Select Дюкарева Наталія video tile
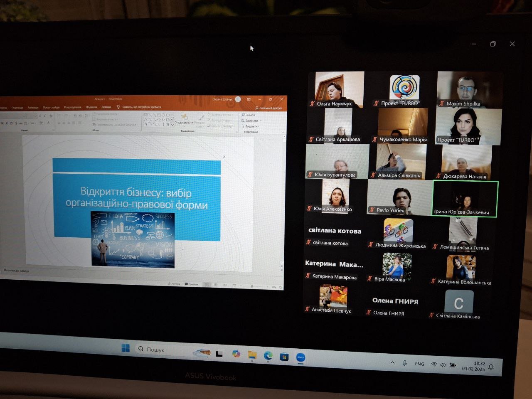532x399 pixels. pyautogui.click(x=465, y=163)
